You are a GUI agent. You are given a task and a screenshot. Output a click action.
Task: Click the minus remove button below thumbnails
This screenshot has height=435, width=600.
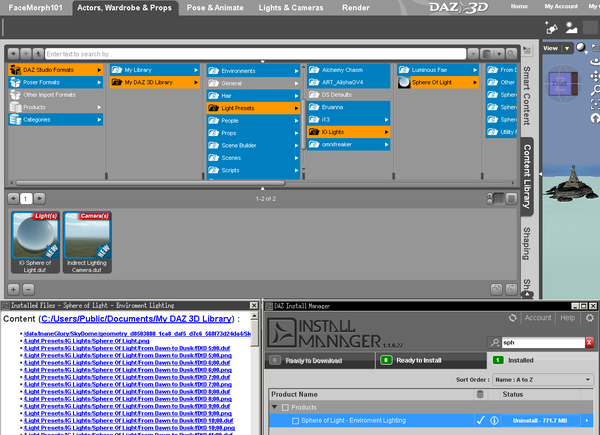[28, 290]
